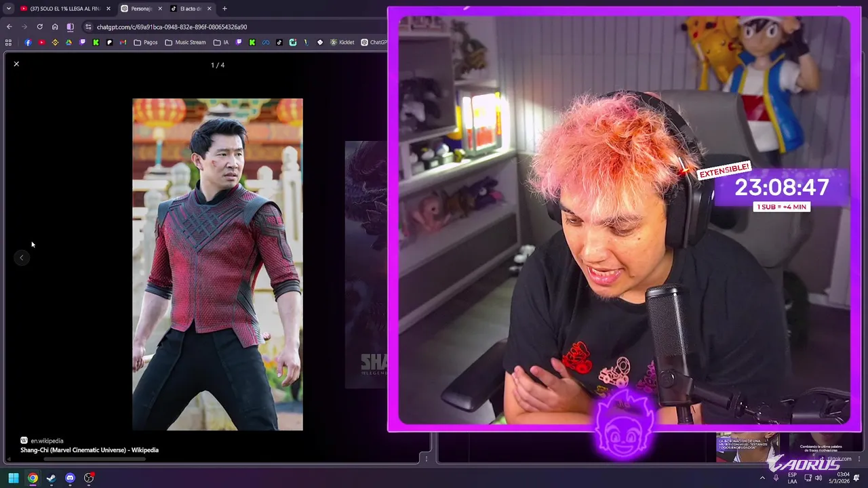This screenshot has height=488, width=868.
Task: Open 'Shang-Chi (Marvel Cinematic Universe) - Wikipedia' title
Action: 90,450
